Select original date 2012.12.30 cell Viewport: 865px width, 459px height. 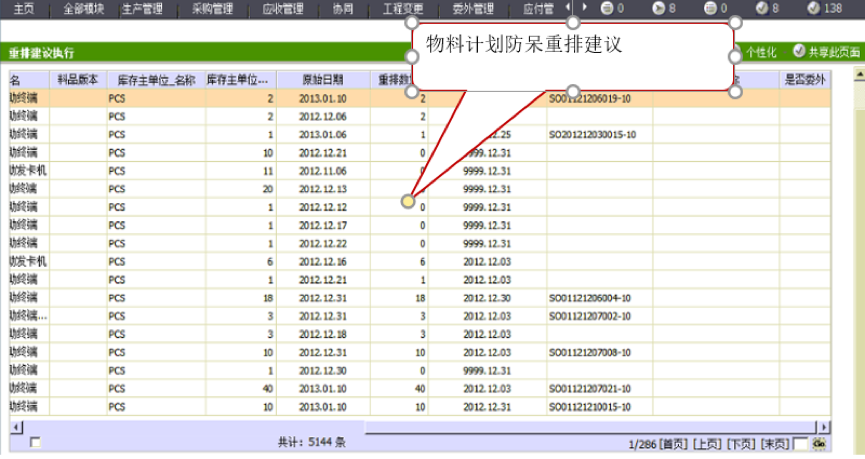tap(323, 371)
